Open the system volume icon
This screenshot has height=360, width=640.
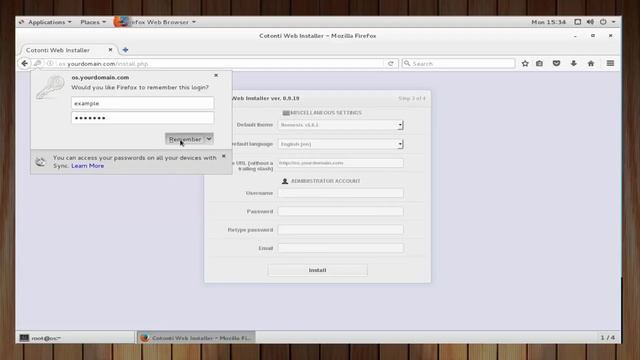[x=590, y=22]
